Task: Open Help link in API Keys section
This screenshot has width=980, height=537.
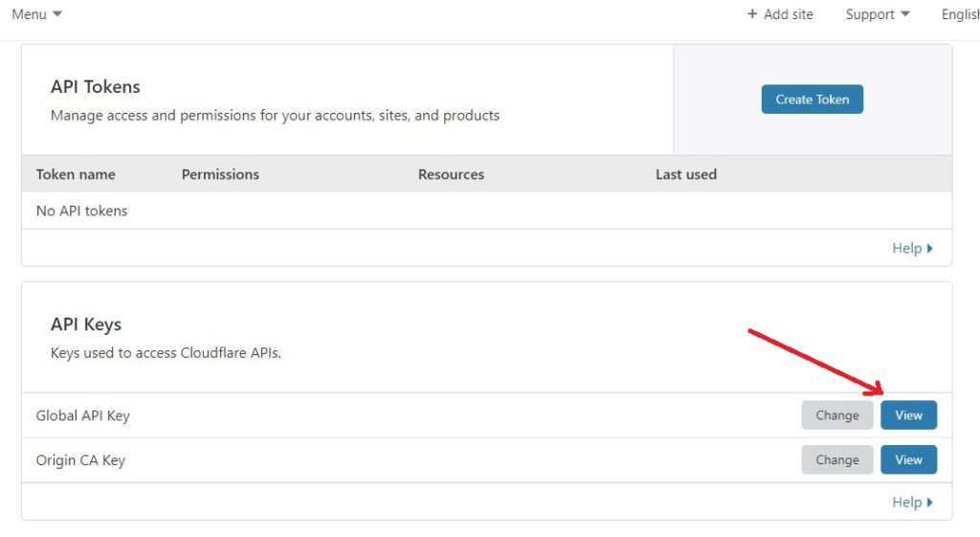Action: (x=912, y=502)
